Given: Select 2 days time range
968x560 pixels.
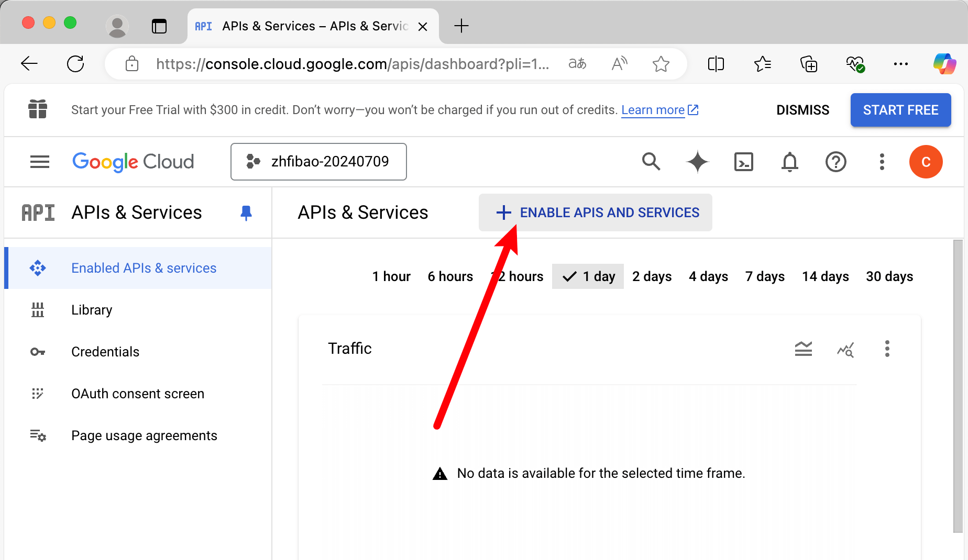Looking at the screenshot, I should (652, 276).
